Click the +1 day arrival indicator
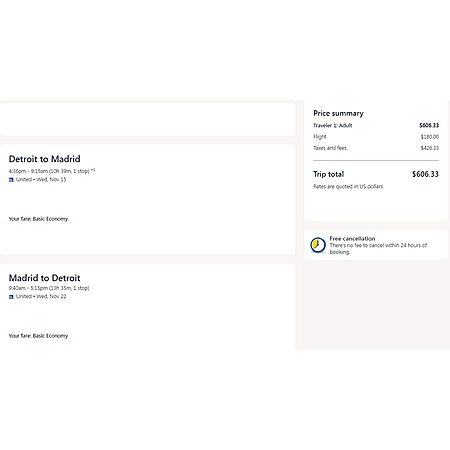 [93, 170]
